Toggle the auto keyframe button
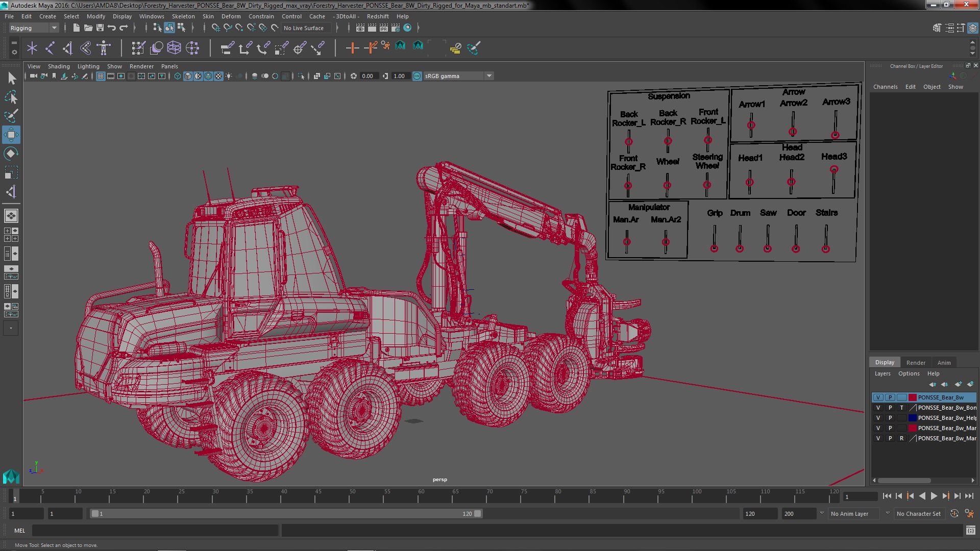The image size is (980, 551). pyautogui.click(x=954, y=514)
